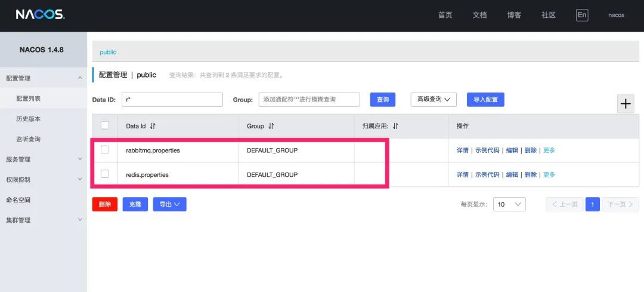644x292 pixels.
Task: Select the public namespace tab
Action: pyautogui.click(x=108, y=52)
